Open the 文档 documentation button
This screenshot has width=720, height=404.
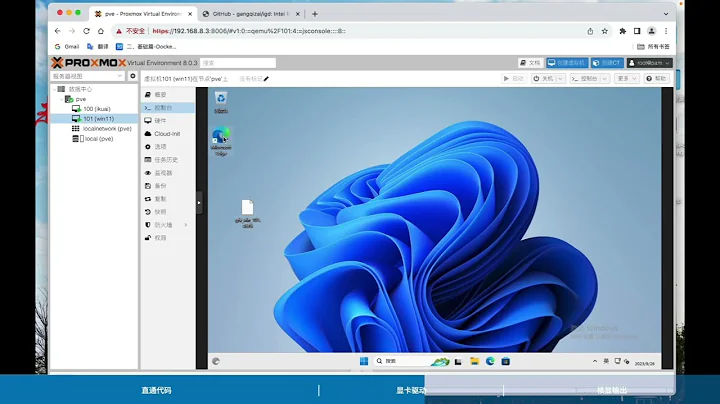(530, 63)
